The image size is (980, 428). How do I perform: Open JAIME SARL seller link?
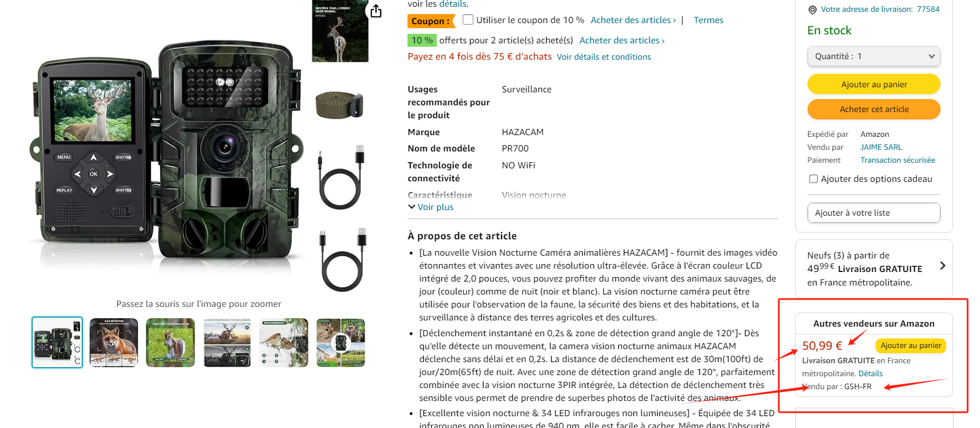coord(881,147)
